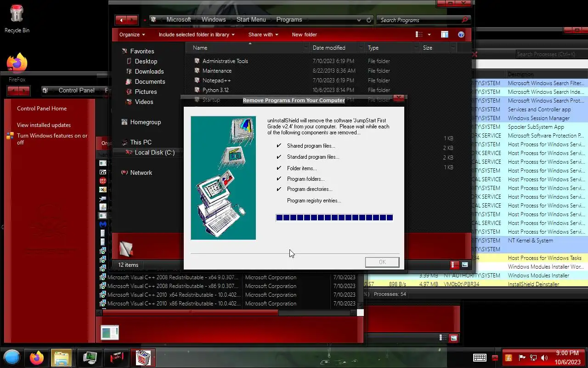Open the on-screen keyboard tray icon

click(x=480, y=357)
